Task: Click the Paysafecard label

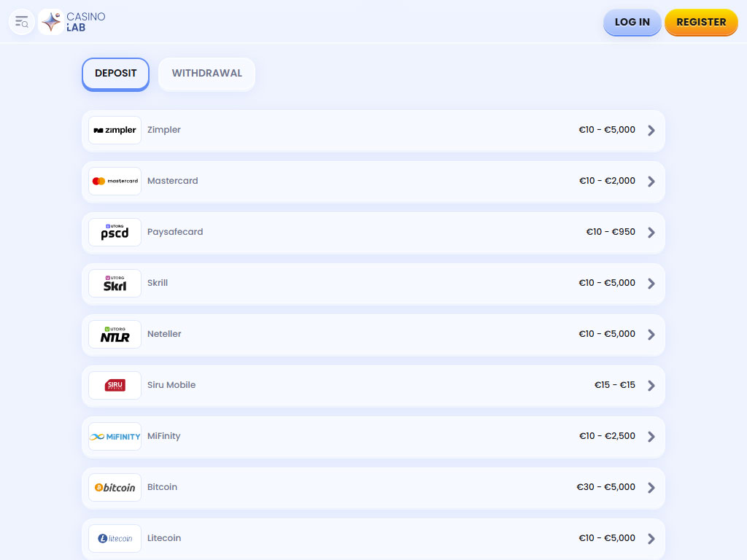Action: click(175, 232)
